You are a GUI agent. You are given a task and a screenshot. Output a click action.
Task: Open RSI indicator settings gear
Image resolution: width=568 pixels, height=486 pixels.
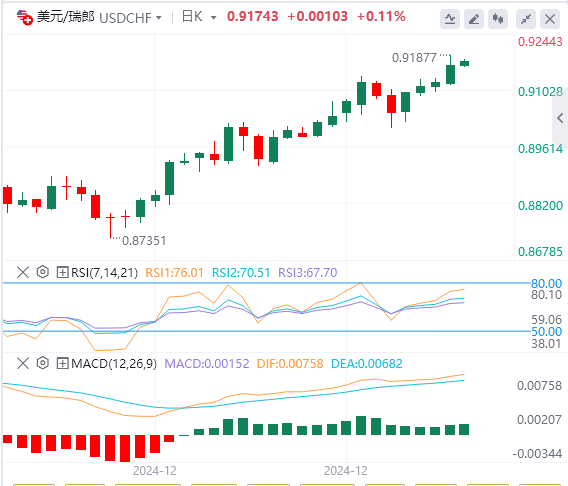click(43, 272)
